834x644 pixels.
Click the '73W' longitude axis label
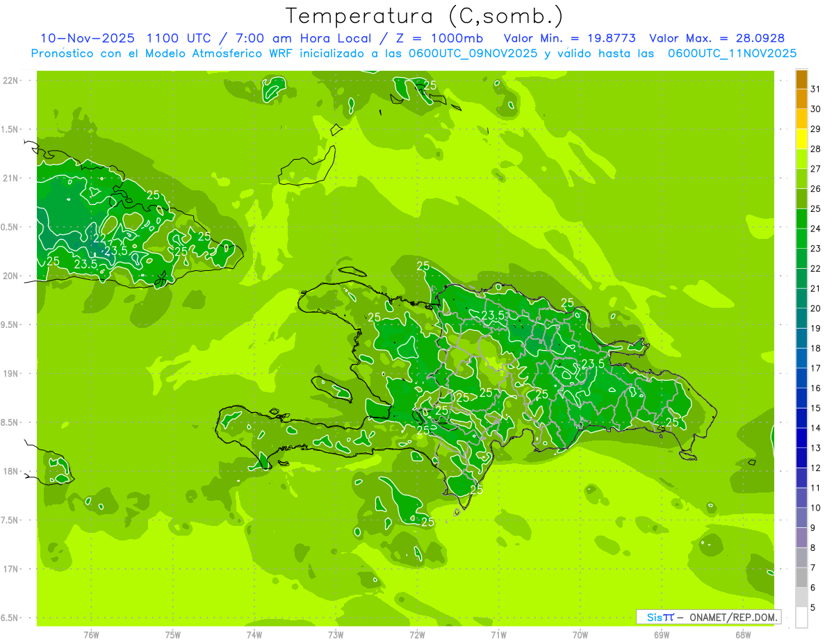click(x=336, y=634)
